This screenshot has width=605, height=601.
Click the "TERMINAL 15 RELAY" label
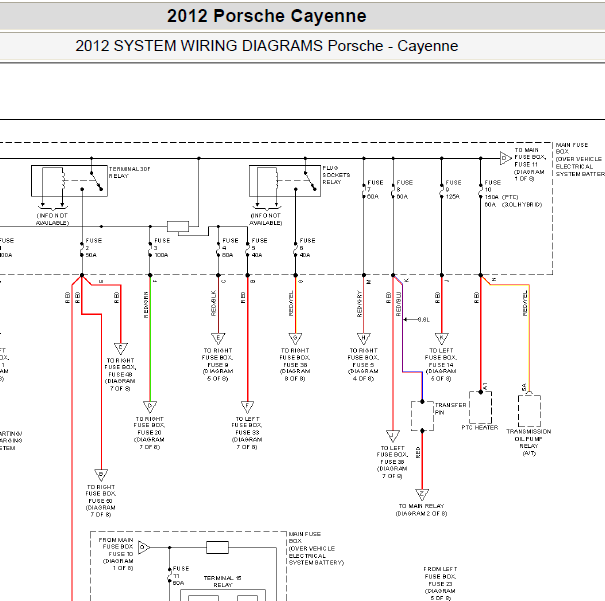223,581
